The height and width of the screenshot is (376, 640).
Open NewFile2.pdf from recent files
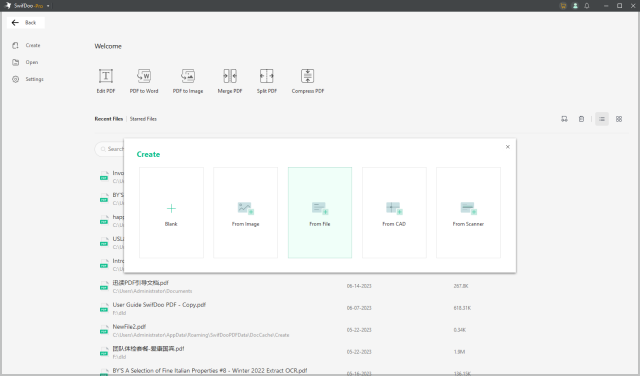pos(129,327)
